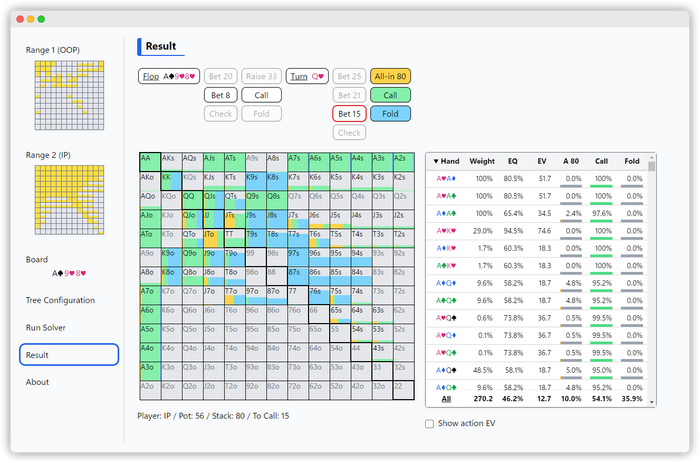Choose the flop Check action
Viewport: 700px width, 463px height.
221,114
